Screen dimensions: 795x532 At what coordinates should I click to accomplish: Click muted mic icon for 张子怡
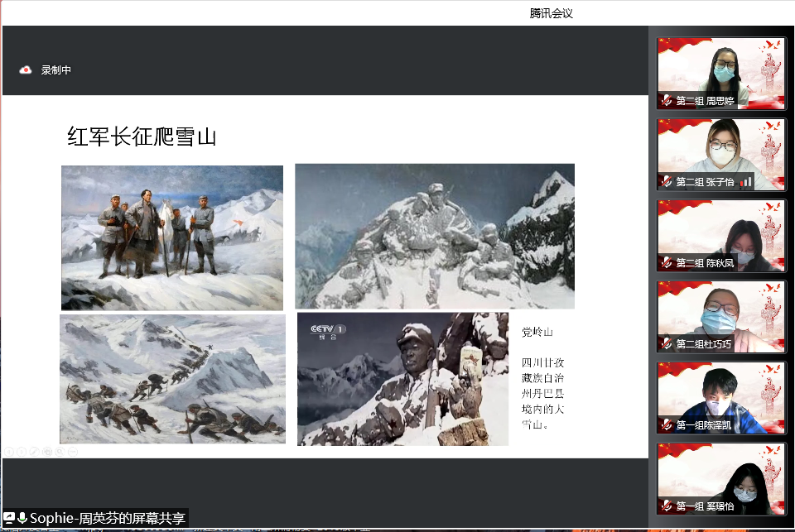pyautogui.click(x=667, y=182)
